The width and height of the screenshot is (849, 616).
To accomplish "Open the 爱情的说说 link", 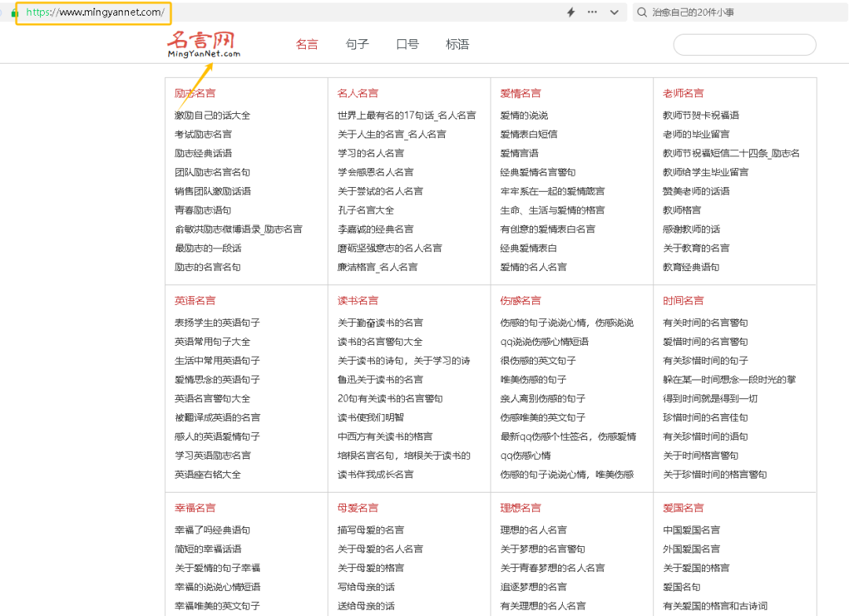I will pyautogui.click(x=524, y=115).
